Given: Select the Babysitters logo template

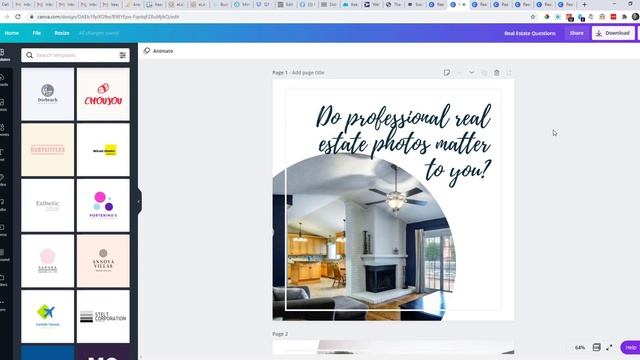Looking at the screenshot, I should (x=48, y=150).
